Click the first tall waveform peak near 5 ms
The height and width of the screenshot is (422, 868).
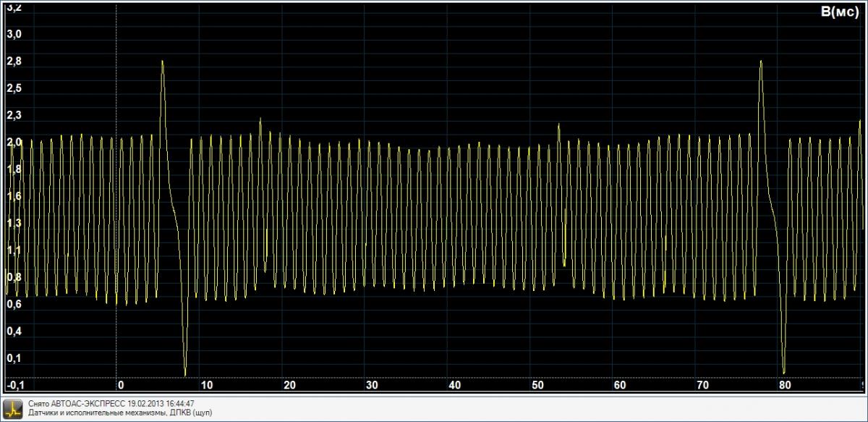click(x=162, y=62)
